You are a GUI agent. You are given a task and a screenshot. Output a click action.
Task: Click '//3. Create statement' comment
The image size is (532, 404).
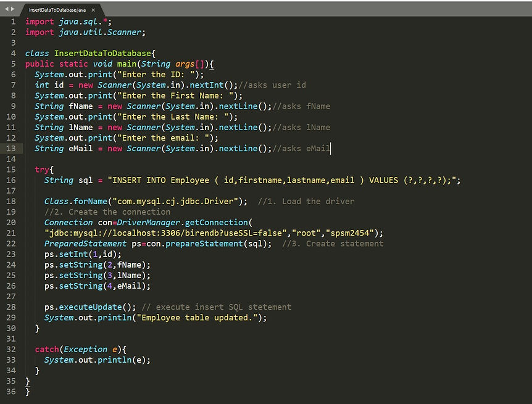tap(333, 244)
